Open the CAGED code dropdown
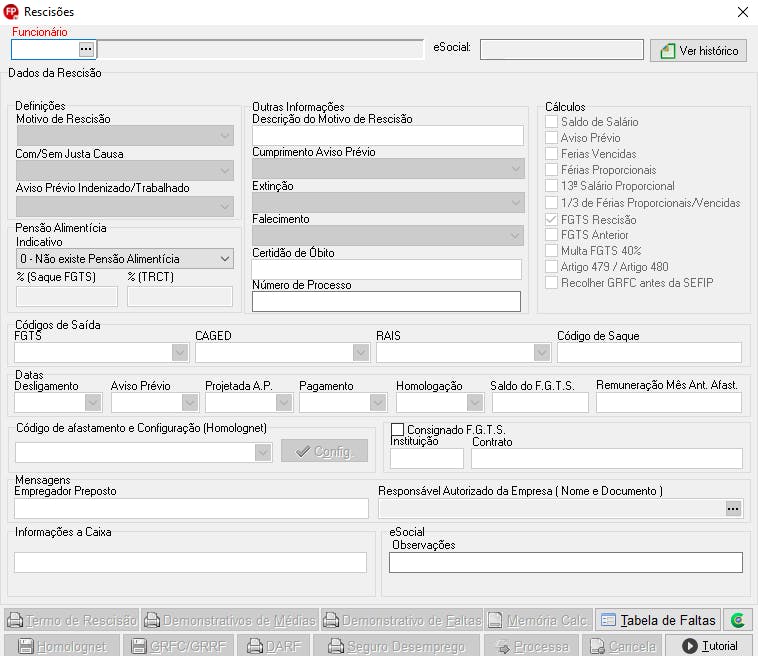 [x=360, y=352]
